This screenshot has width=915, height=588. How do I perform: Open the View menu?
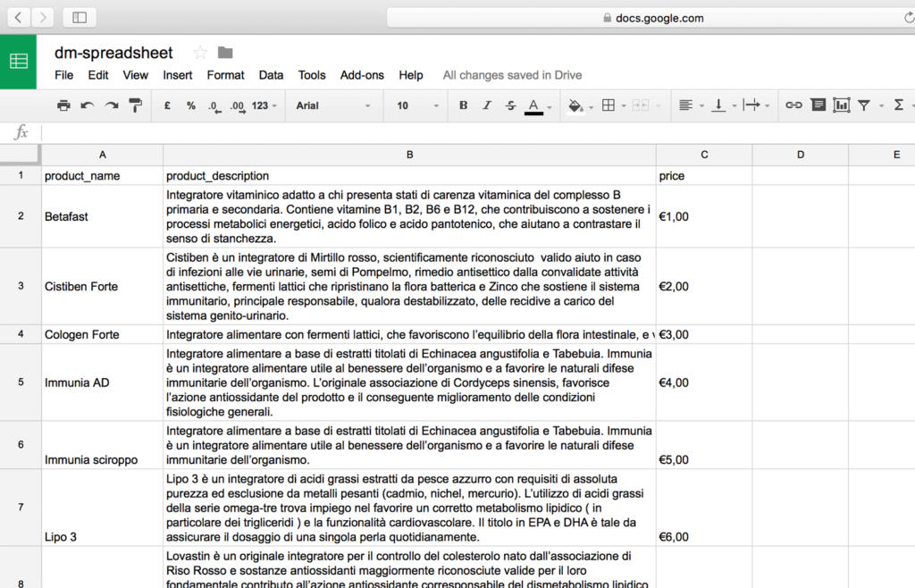(x=136, y=75)
